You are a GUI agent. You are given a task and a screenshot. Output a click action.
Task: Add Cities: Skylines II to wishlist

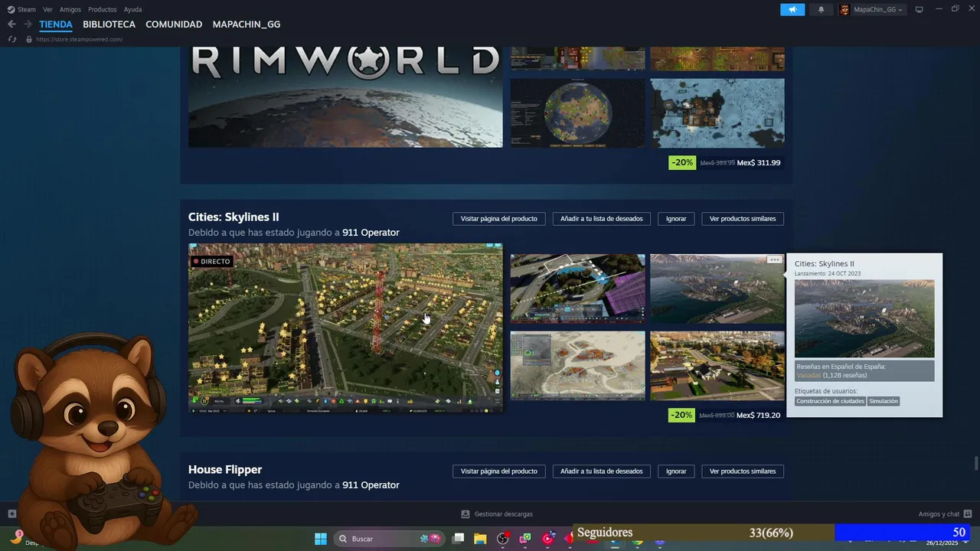coord(602,219)
